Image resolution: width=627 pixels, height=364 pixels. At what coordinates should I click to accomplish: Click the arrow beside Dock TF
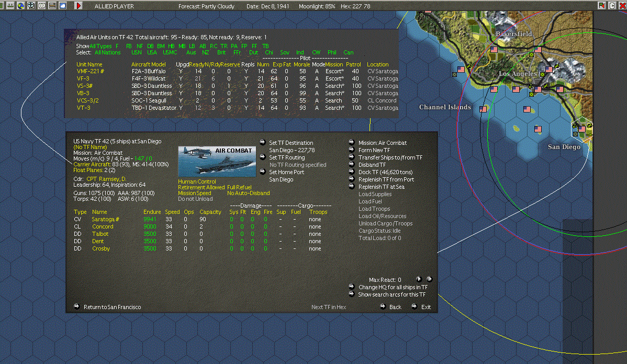[352, 172]
